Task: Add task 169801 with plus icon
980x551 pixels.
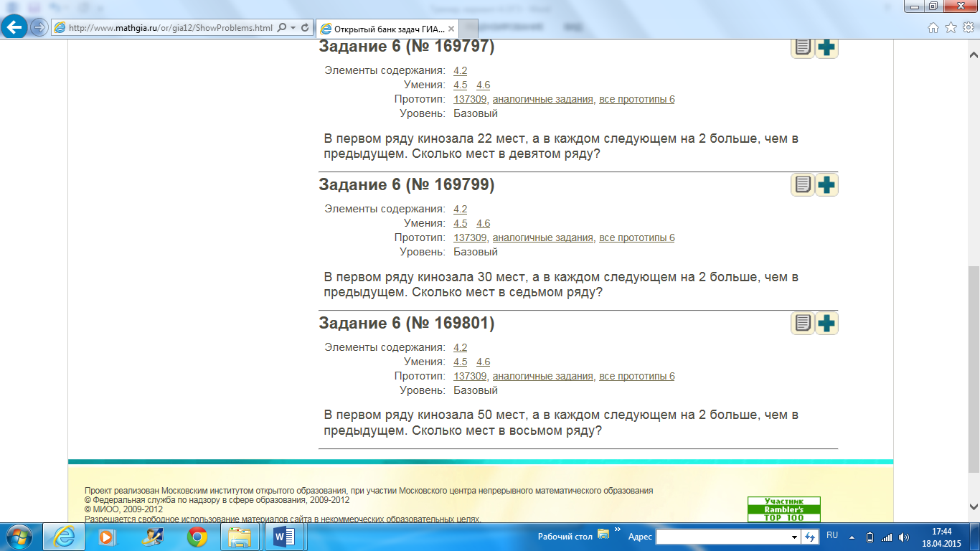Action: point(827,324)
